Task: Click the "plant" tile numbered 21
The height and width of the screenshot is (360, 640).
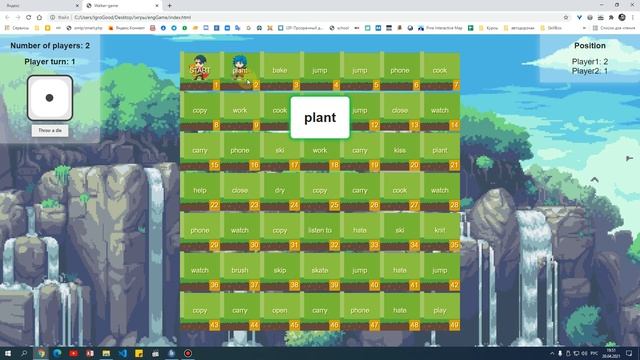Action: [440, 151]
